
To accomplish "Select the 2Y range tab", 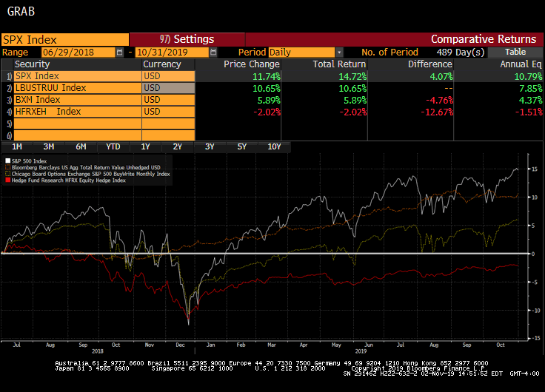I will pos(177,147).
